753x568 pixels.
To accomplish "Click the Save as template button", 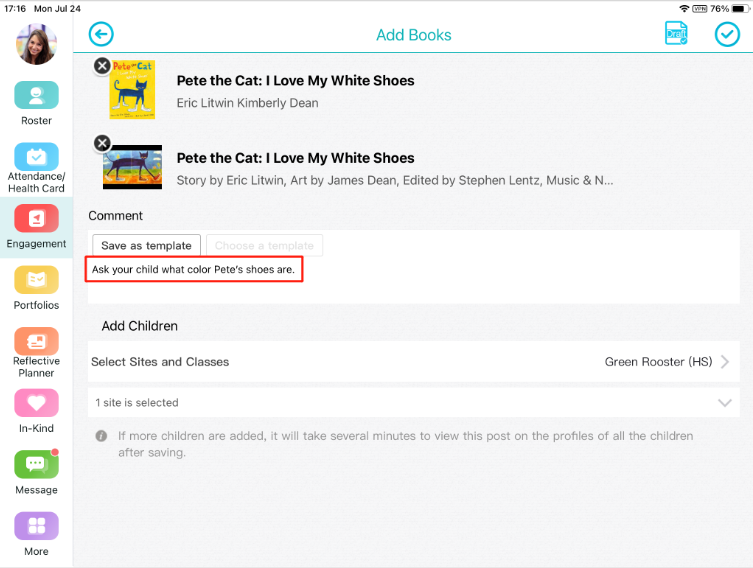I will pyautogui.click(x=146, y=245).
